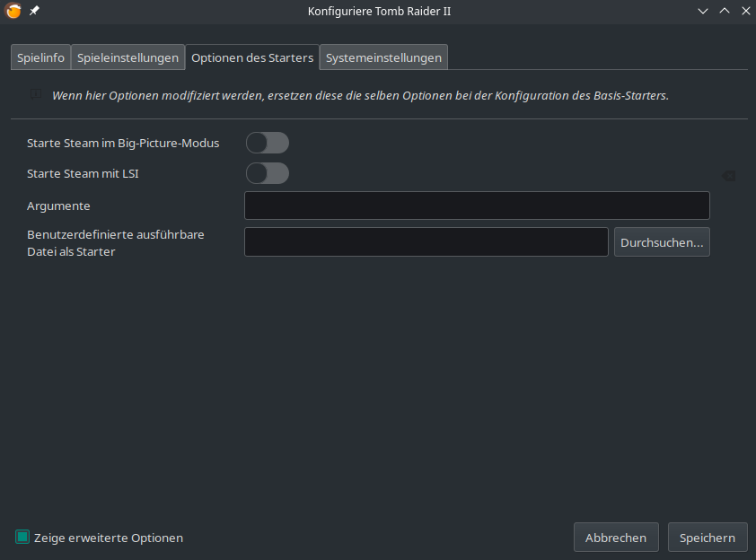Focus the custom executable path field

(x=426, y=242)
